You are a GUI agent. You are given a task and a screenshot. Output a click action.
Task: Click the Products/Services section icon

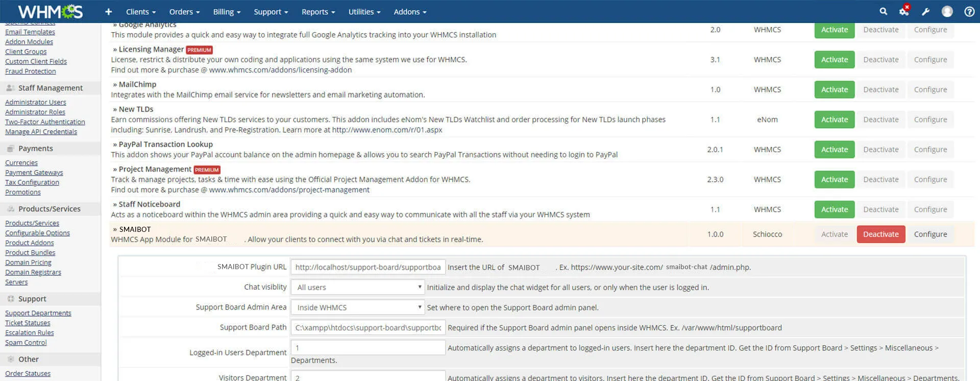coord(10,209)
